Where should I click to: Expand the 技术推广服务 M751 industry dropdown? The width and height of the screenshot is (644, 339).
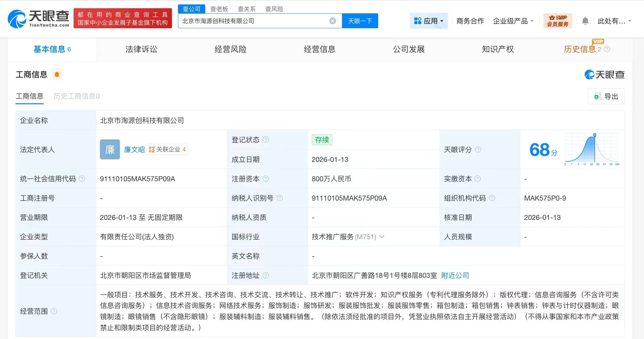[x=382, y=237]
